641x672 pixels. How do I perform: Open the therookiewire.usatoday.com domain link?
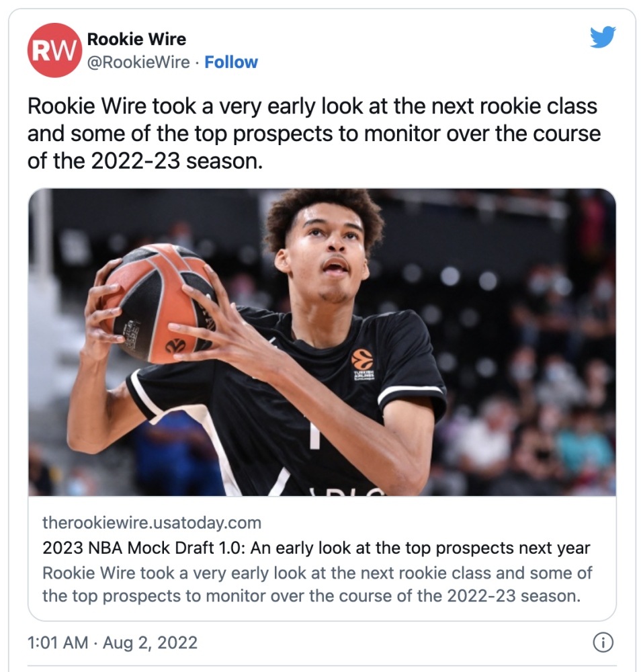[152, 523]
